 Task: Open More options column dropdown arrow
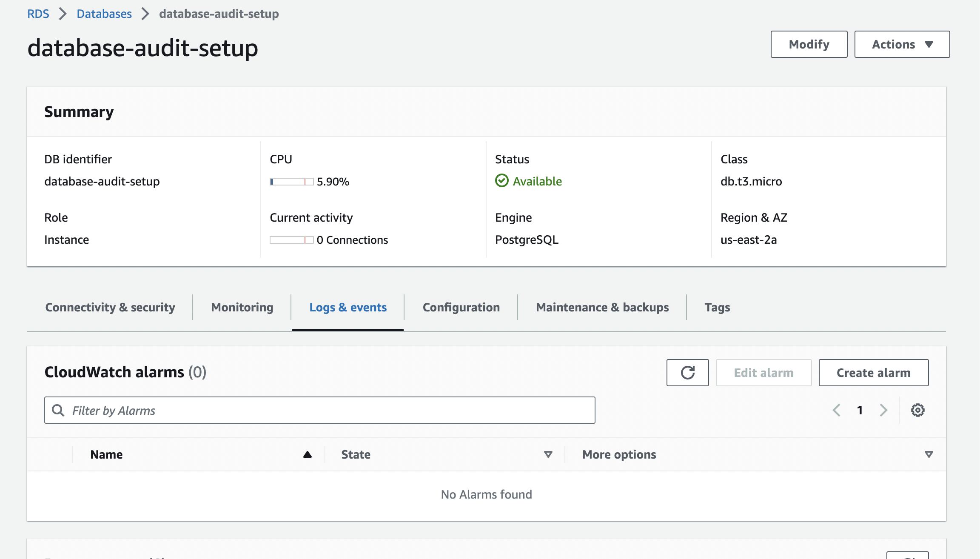click(929, 454)
